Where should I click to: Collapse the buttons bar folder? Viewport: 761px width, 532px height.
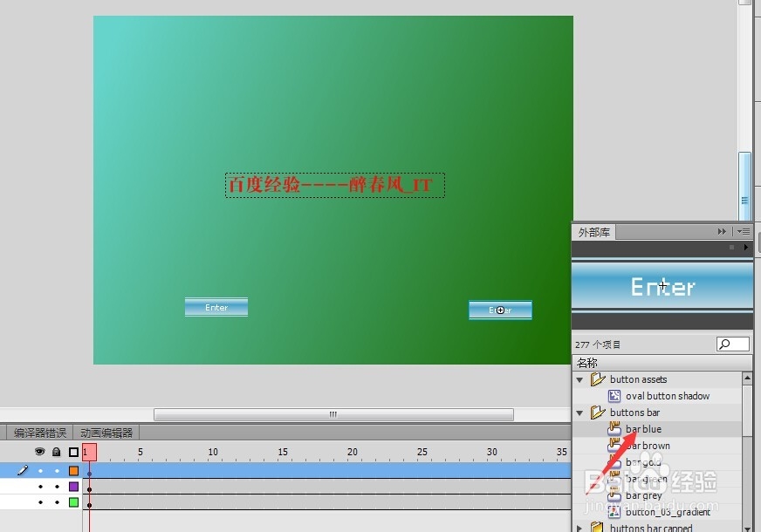click(580, 412)
